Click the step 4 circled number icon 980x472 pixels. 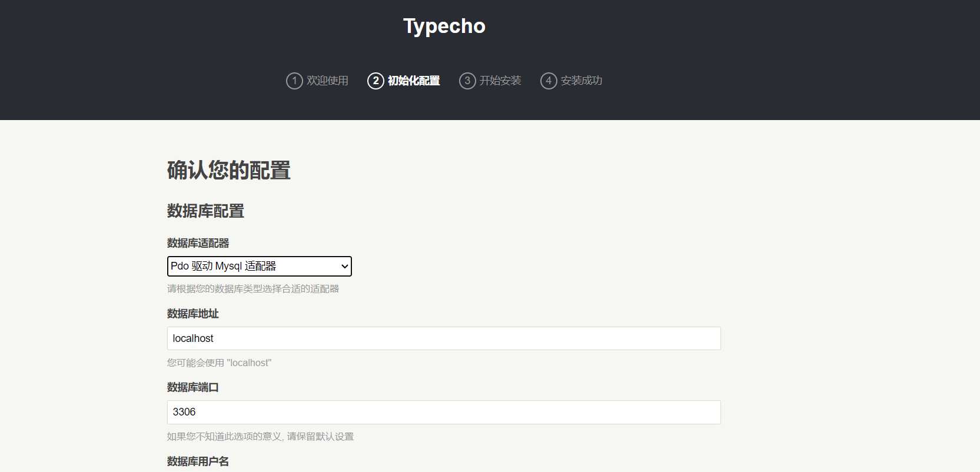click(x=549, y=81)
